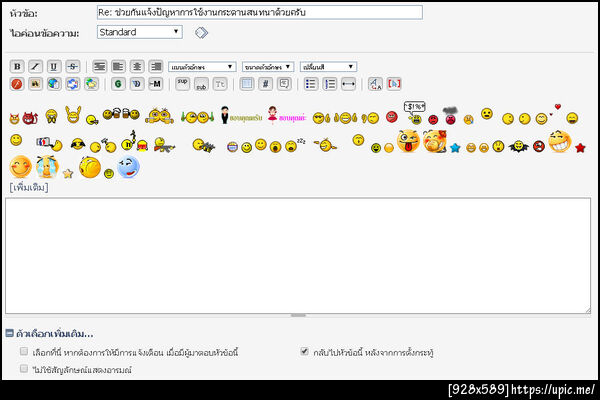Apply italic formatting button
The image size is (600, 400).
(x=35, y=67)
